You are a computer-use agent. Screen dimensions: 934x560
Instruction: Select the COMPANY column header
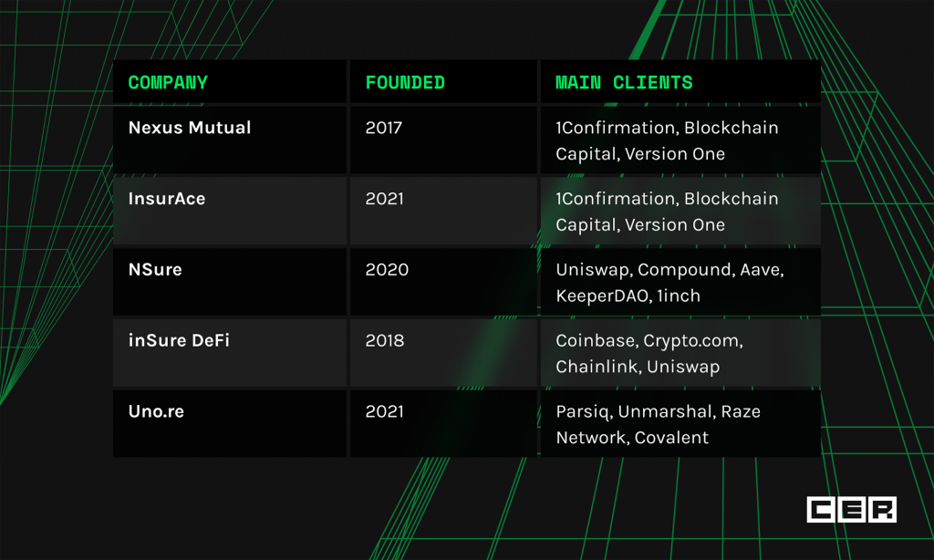(x=168, y=82)
